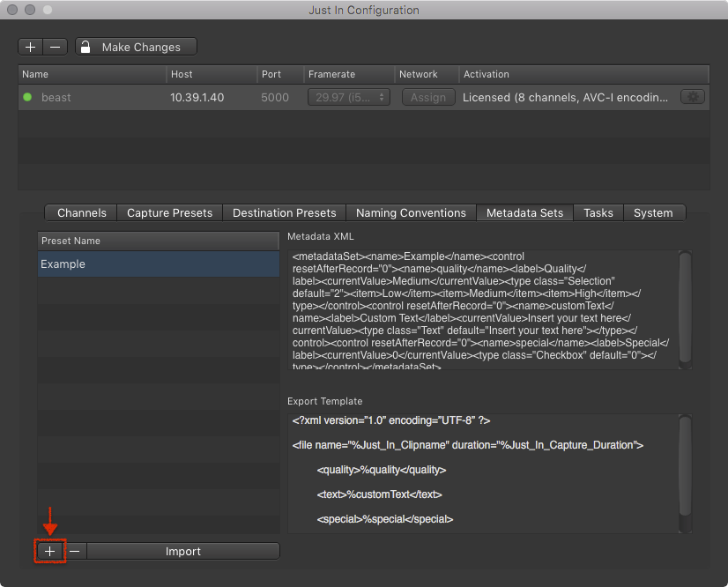Open the Framerate dropdown showing 29.97
This screenshot has width=728, height=587.
click(x=349, y=98)
